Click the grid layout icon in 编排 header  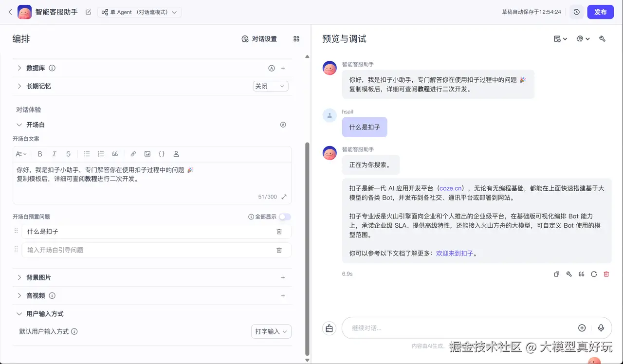click(x=296, y=39)
